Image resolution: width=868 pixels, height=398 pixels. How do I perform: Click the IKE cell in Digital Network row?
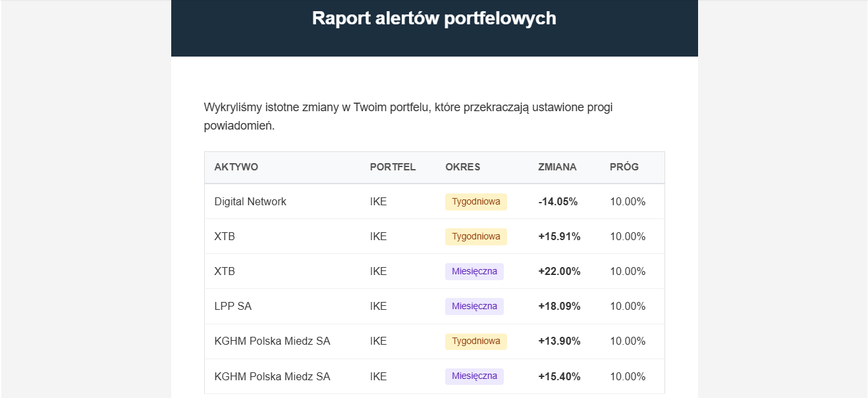coord(378,202)
